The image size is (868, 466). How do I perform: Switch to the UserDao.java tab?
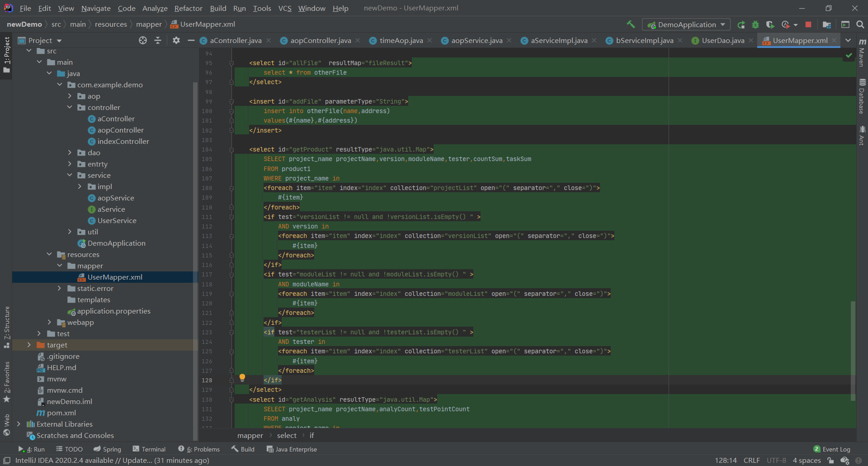coord(722,40)
